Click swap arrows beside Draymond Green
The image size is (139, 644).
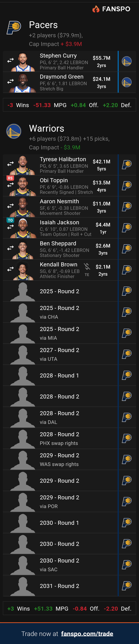pyautogui.click(x=10, y=81)
